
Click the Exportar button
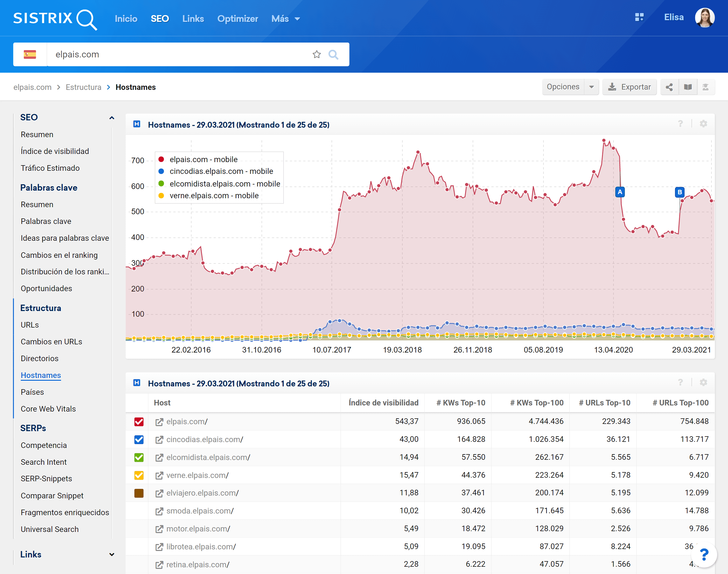point(629,87)
